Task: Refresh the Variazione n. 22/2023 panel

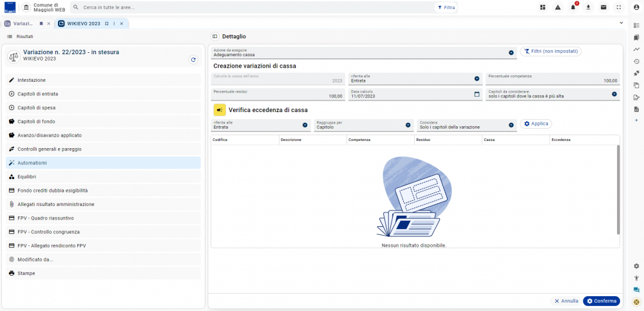Action: pos(193,60)
